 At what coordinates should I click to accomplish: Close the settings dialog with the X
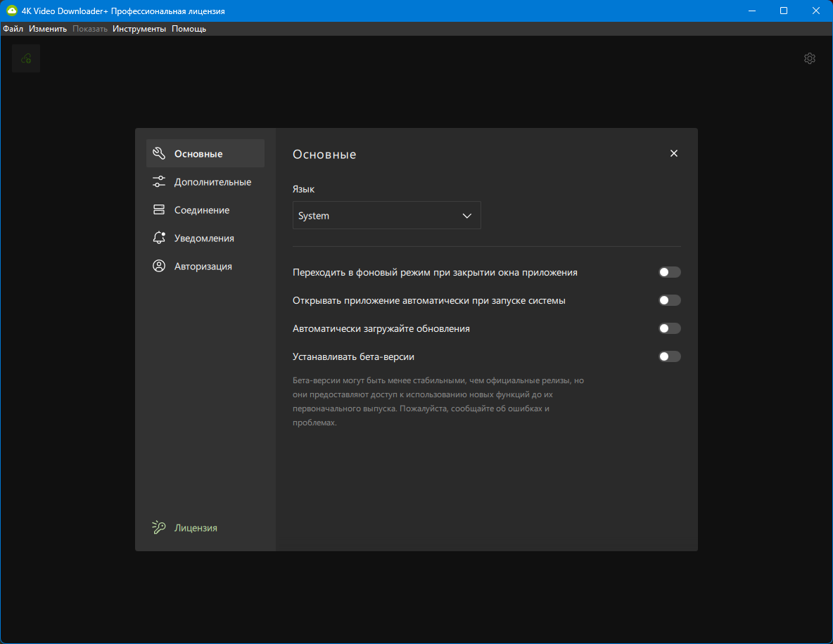click(x=673, y=153)
